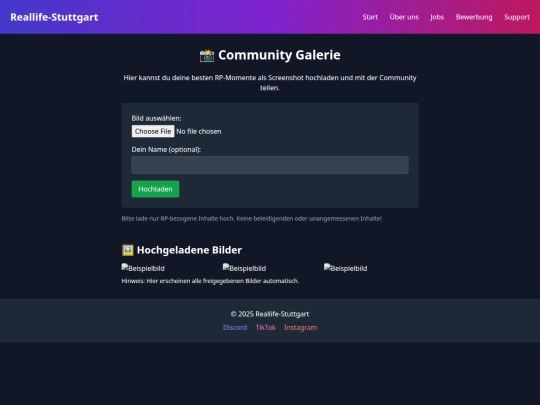Click the '© 2025 Reallife-Stuttgart' footer text
Viewport: 540px width, 405px height.
[x=270, y=314]
